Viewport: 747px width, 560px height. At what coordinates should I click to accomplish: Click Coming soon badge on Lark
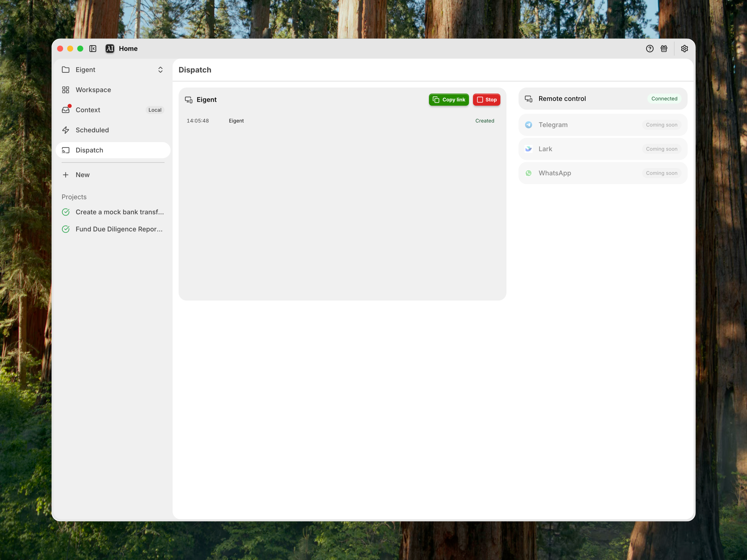tap(661, 149)
